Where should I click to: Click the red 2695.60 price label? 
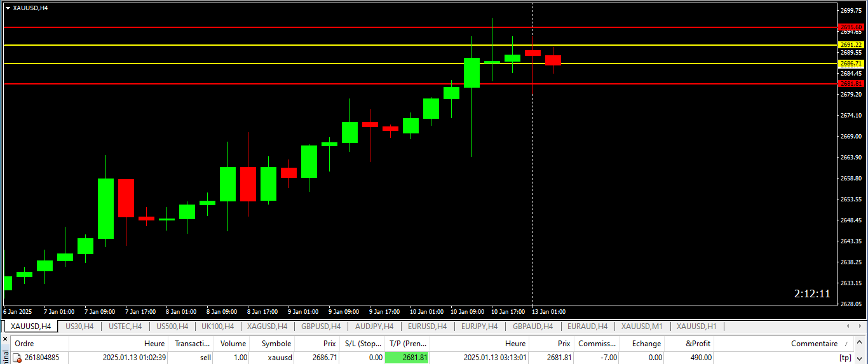851,27
